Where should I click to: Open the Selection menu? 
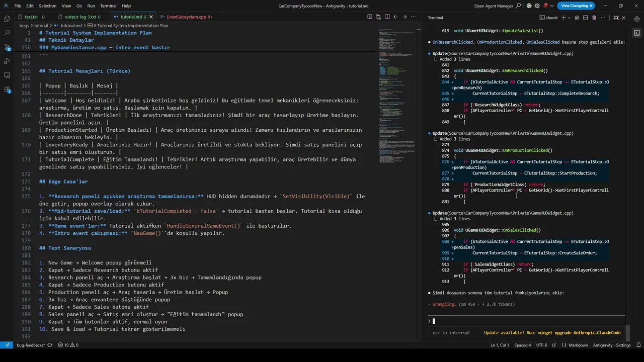point(48,6)
